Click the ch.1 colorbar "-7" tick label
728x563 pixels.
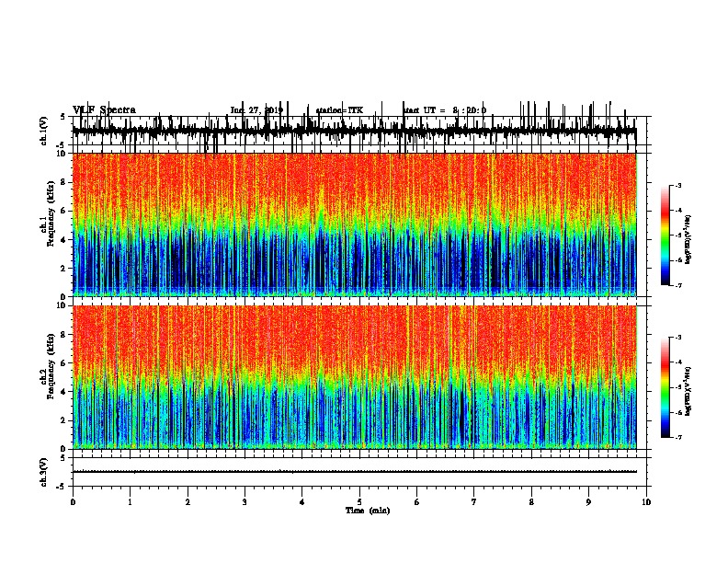pyautogui.click(x=677, y=285)
